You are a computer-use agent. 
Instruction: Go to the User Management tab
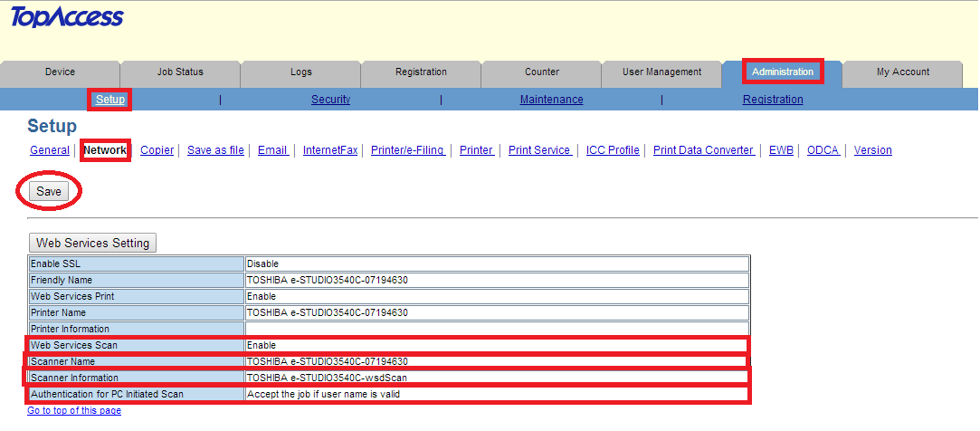click(661, 72)
